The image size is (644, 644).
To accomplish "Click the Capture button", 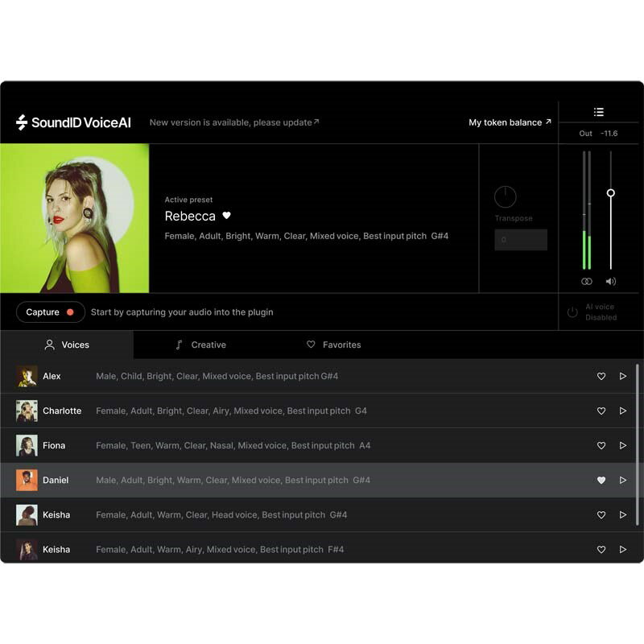I will [51, 312].
